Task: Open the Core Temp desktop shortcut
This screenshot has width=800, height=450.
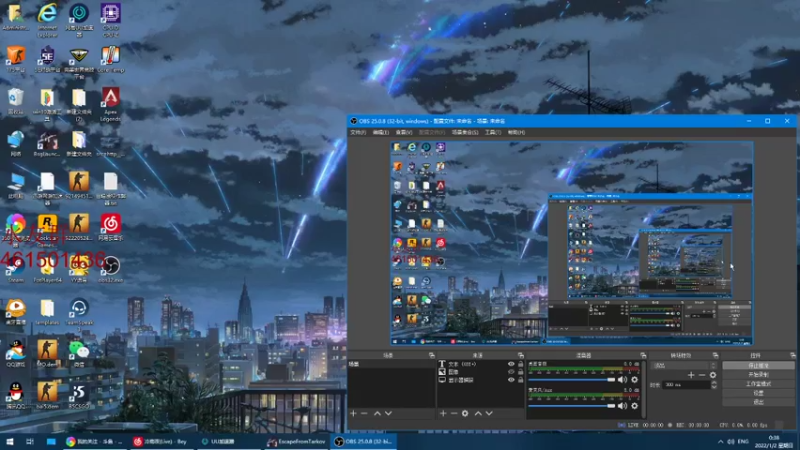Action: [x=111, y=60]
